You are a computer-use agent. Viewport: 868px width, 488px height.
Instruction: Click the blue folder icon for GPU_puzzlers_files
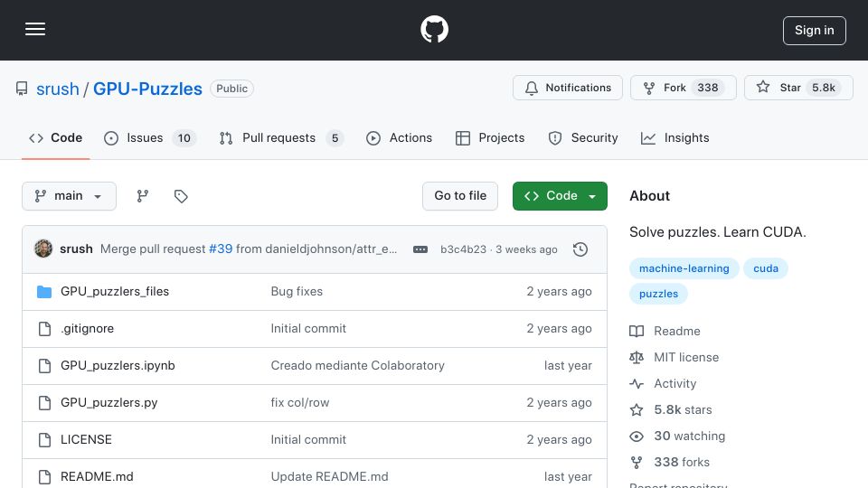(x=44, y=292)
